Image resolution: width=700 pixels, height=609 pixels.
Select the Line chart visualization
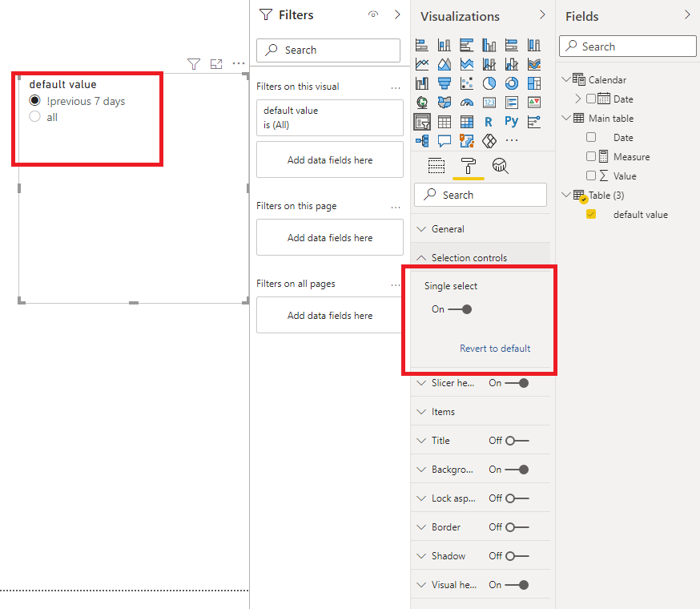point(422,64)
